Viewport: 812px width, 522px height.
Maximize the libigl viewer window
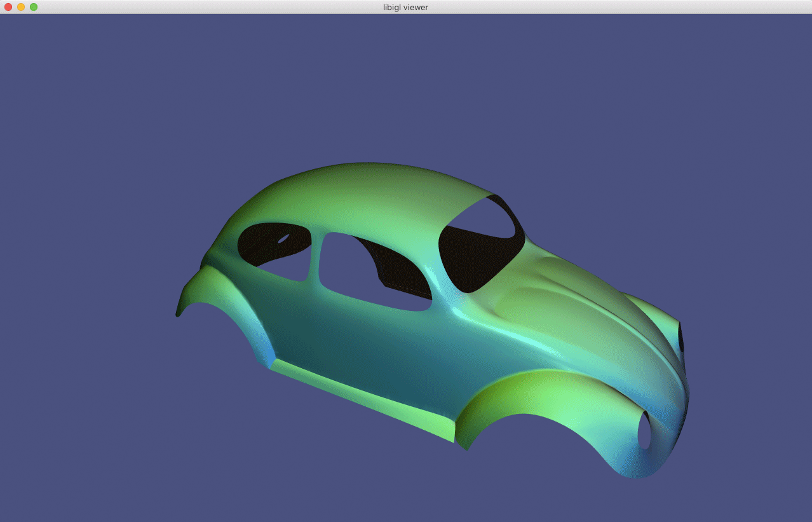tap(34, 7)
